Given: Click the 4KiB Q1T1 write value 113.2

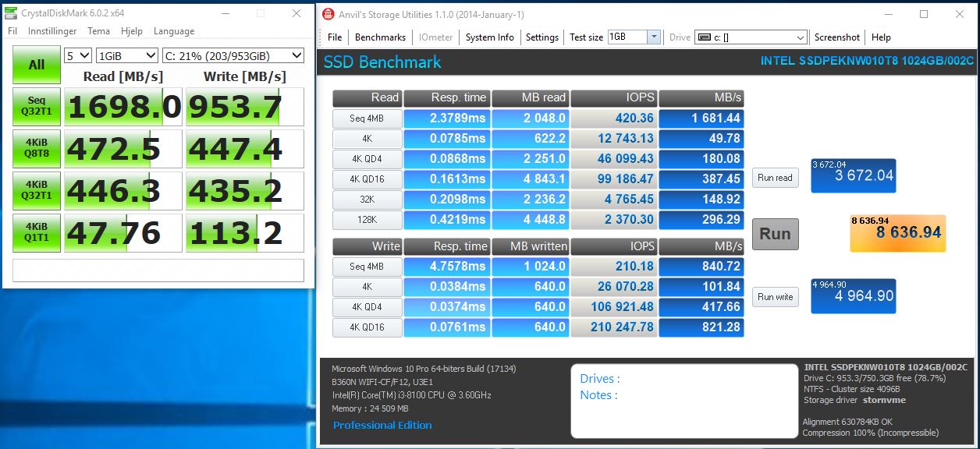Looking at the screenshot, I should click(244, 233).
